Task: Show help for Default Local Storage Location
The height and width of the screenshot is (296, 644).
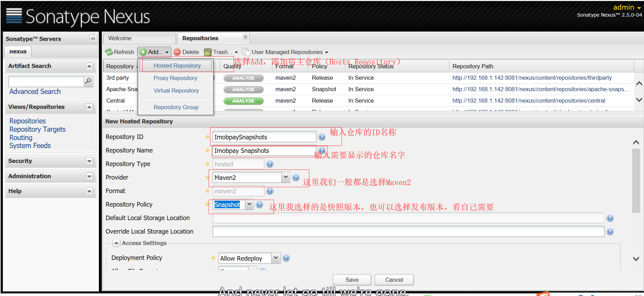Action: click(x=610, y=218)
